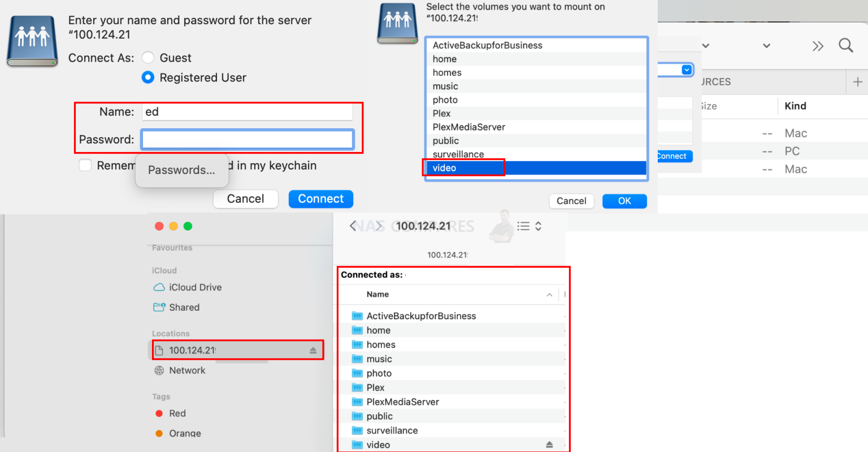The width and height of the screenshot is (868, 452).
Task: Select the Registered User radio button
Action: (147, 77)
